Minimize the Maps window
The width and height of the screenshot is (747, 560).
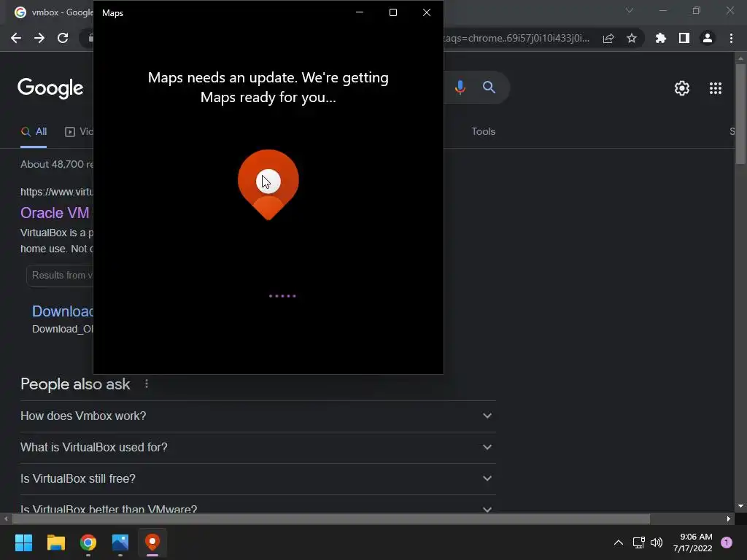click(x=360, y=12)
